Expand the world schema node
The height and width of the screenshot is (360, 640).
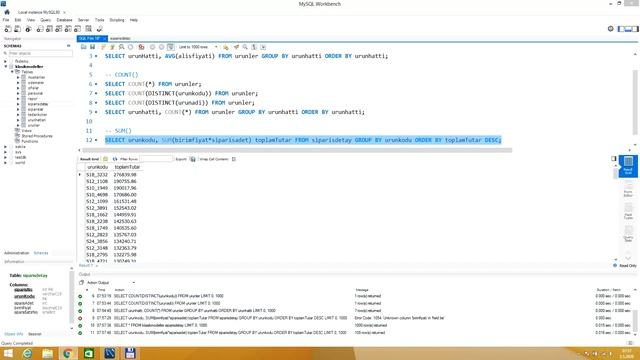pyautogui.click(x=6, y=162)
